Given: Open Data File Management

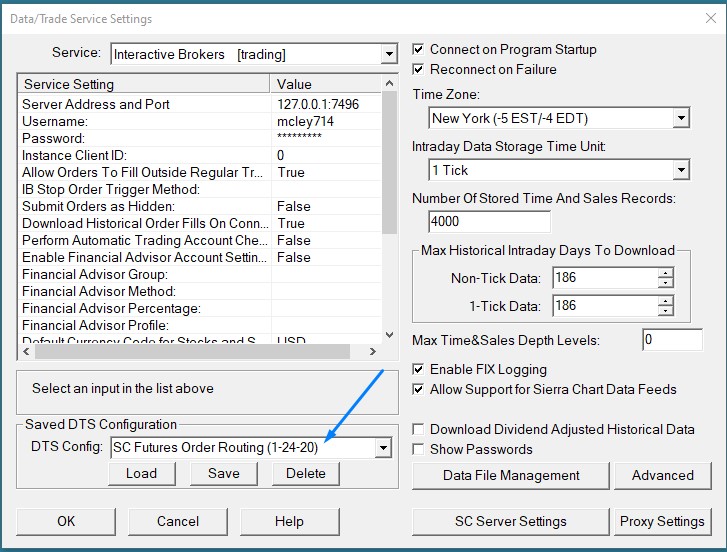Looking at the screenshot, I should click(x=510, y=476).
